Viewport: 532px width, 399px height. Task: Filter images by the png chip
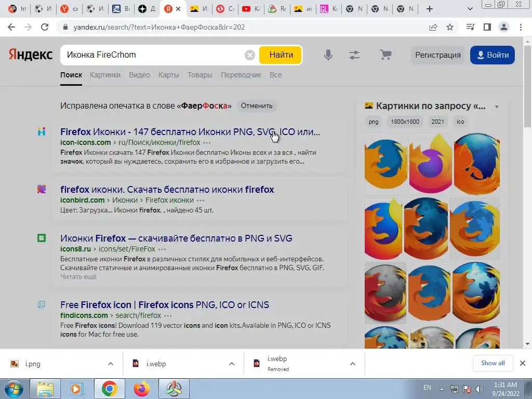[373, 122]
